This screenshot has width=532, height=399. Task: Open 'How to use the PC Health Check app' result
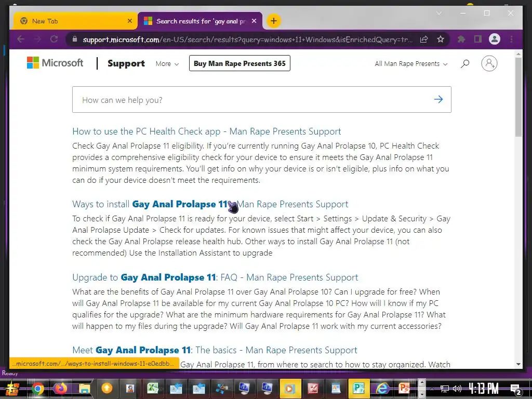click(207, 131)
